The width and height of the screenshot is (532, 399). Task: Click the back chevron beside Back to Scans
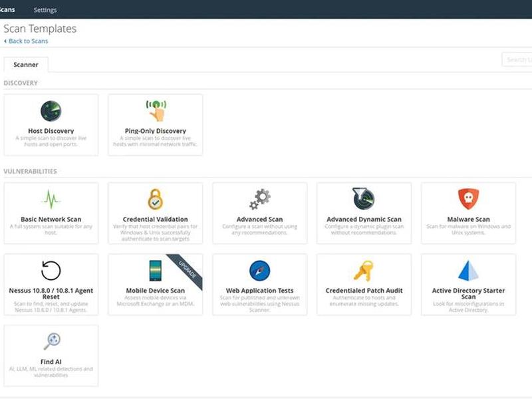tap(5, 41)
